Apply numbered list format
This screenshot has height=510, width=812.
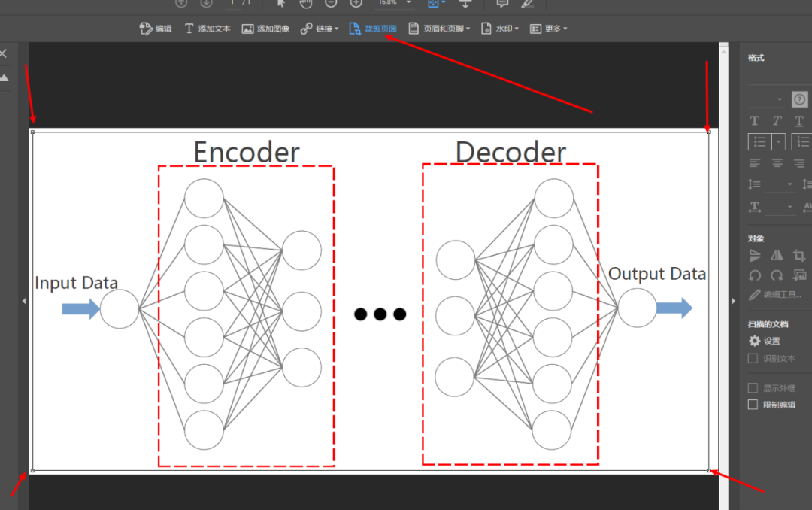point(801,141)
